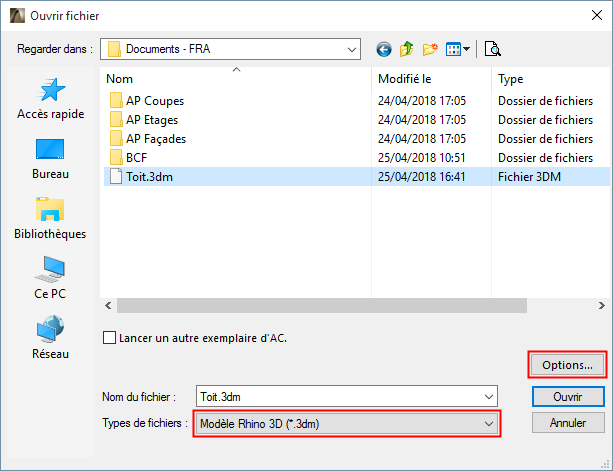Click the ArchiCAD icon in title bar
This screenshot has width=613, height=471.
[17, 16]
